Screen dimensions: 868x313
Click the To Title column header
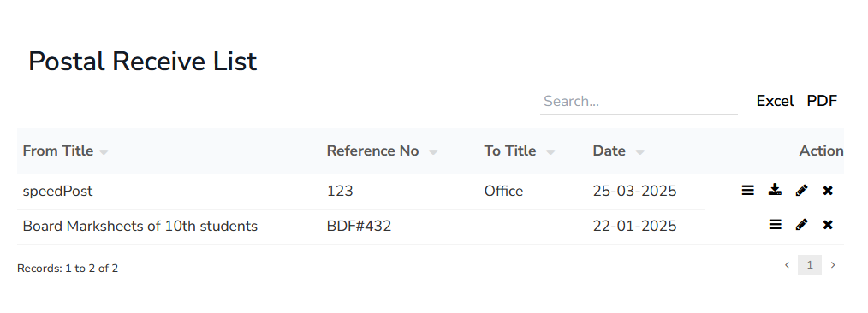510,151
